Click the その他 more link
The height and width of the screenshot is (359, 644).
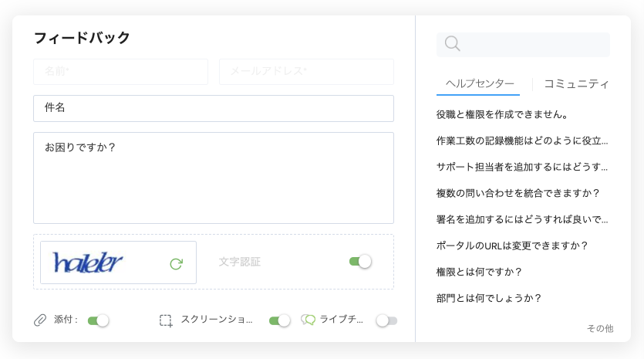(x=600, y=328)
